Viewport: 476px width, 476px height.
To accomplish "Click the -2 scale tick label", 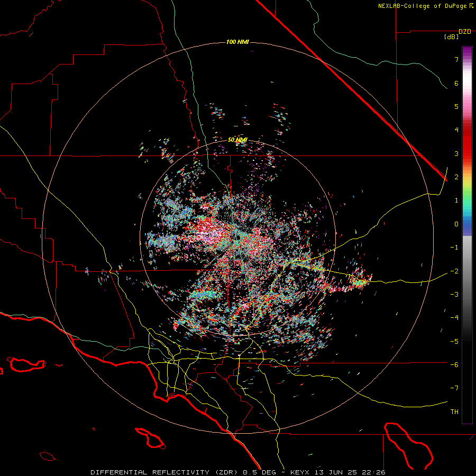I will click(x=454, y=271).
